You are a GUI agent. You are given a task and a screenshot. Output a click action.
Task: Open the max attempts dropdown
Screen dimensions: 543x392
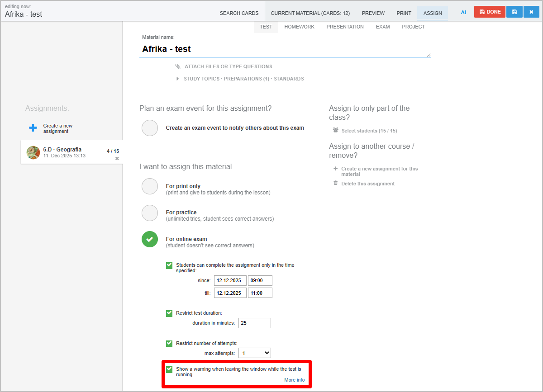tap(254, 353)
